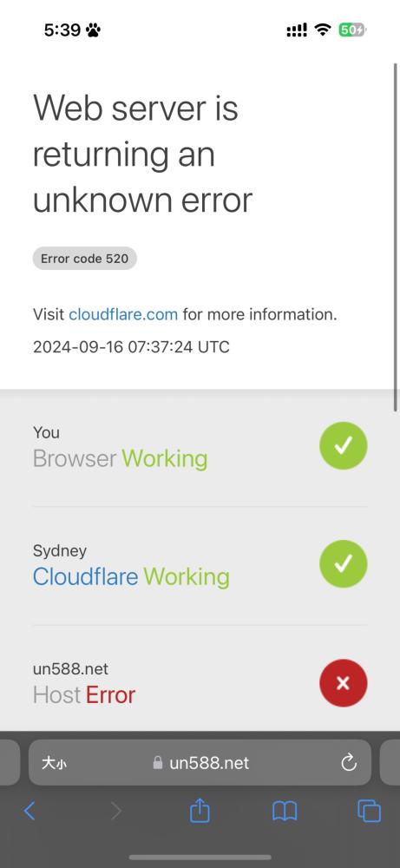Screen dimensions: 400x868
Task: Tap the padlock icon in address bar
Action: (158, 763)
